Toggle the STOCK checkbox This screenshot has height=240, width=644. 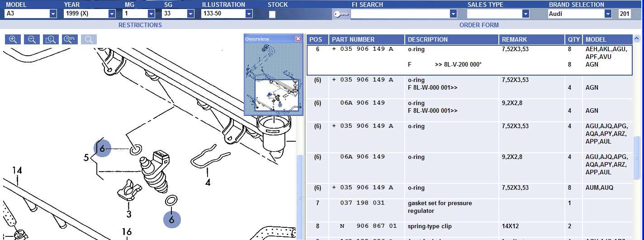[x=272, y=14]
